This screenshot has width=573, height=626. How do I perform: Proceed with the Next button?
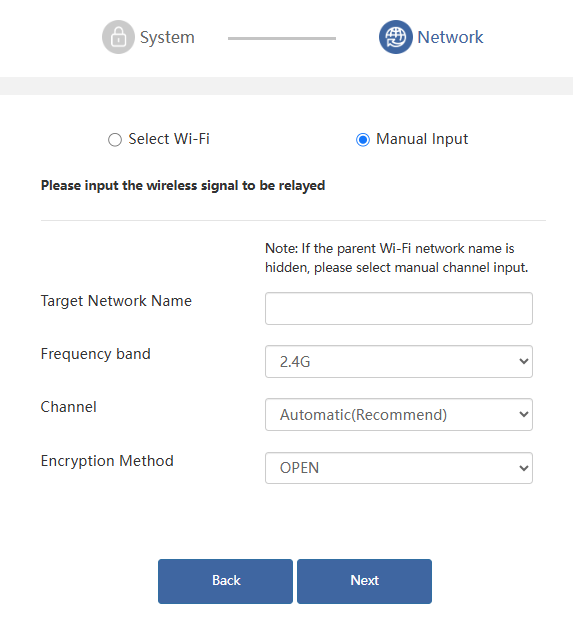(364, 581)
